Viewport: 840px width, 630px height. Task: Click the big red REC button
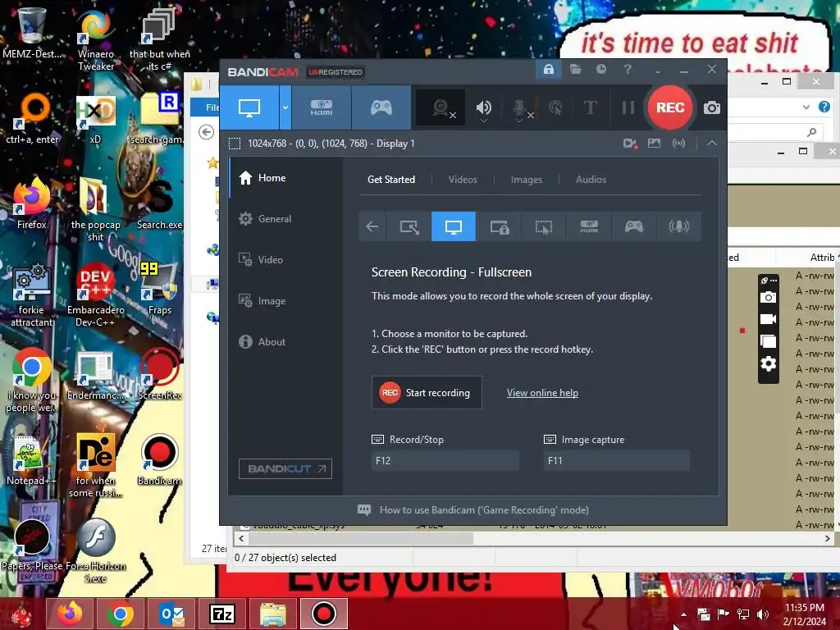pyautogui.click(x=669, y=107)
